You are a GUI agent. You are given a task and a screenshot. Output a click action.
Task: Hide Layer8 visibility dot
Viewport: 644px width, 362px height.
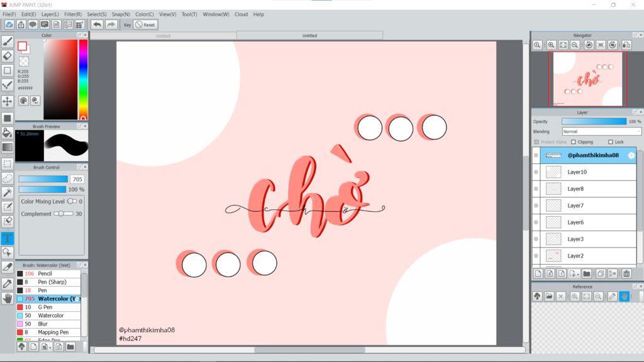click(x=536, y=189)
